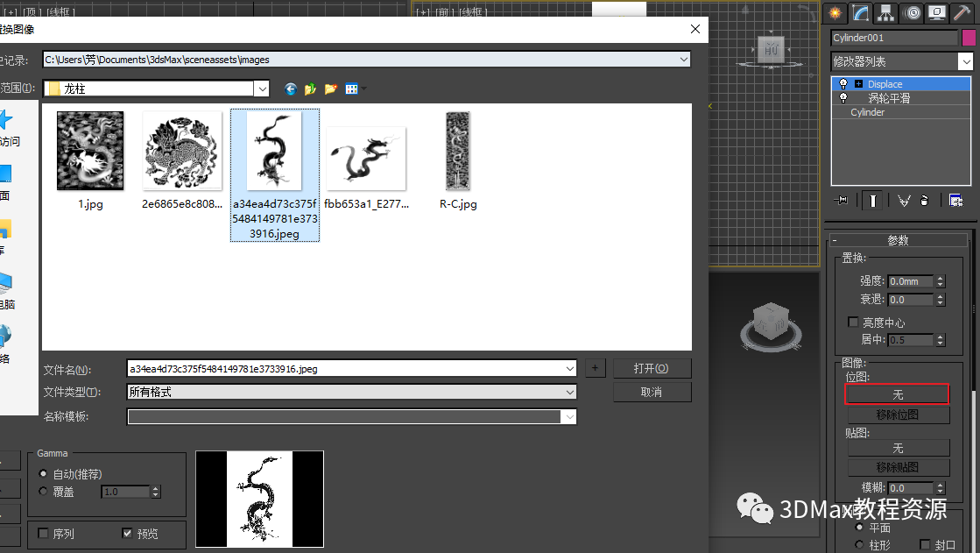Click the 模糊 spinner arrows
The width and height of the screenshot is (980, 553).
click(x=940, y=488)
